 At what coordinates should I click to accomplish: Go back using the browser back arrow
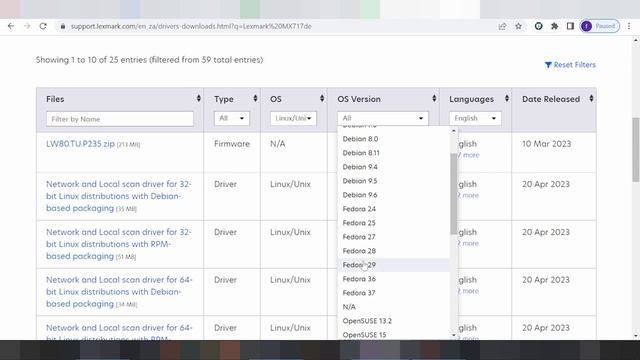(11, 26)
